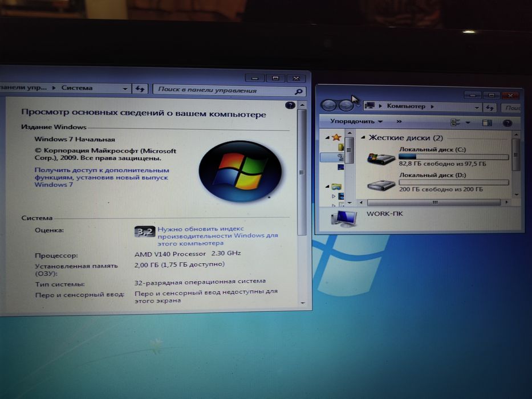Select the highlighted recent places item in navigation pane

(x=332, y=157)
